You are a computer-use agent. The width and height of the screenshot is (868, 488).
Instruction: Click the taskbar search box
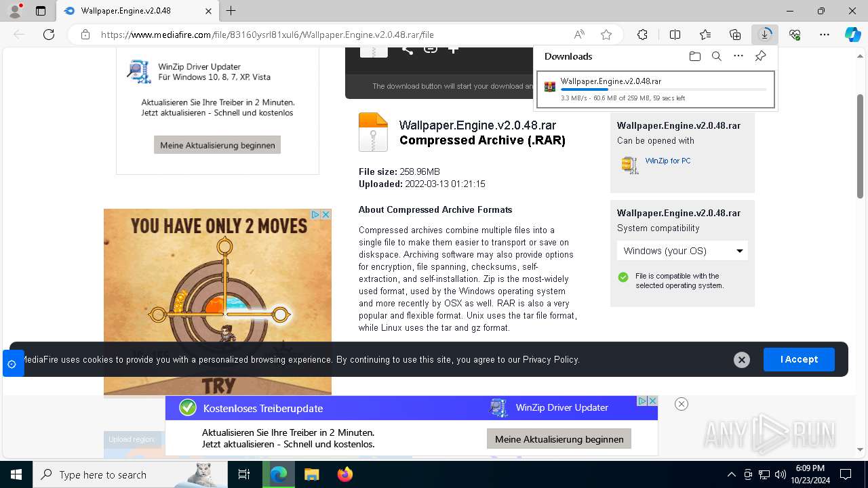(131, 474)
